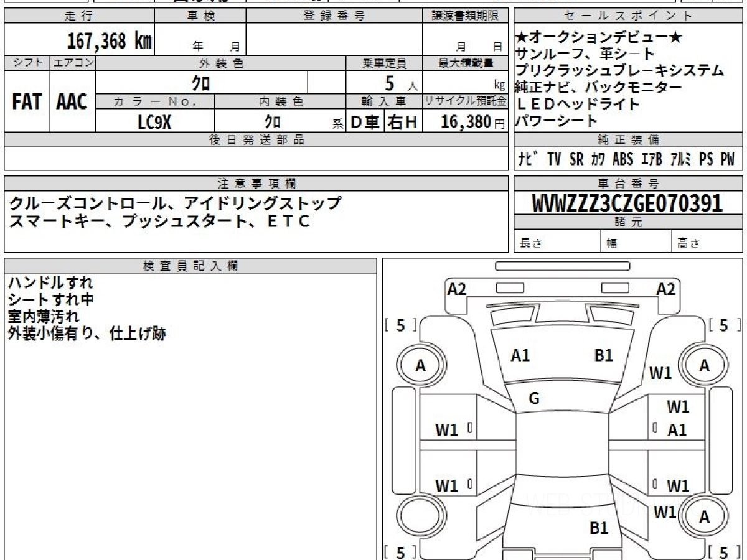Click the PS equipment code
Screen dimensions: 747x560
(706, 159)
